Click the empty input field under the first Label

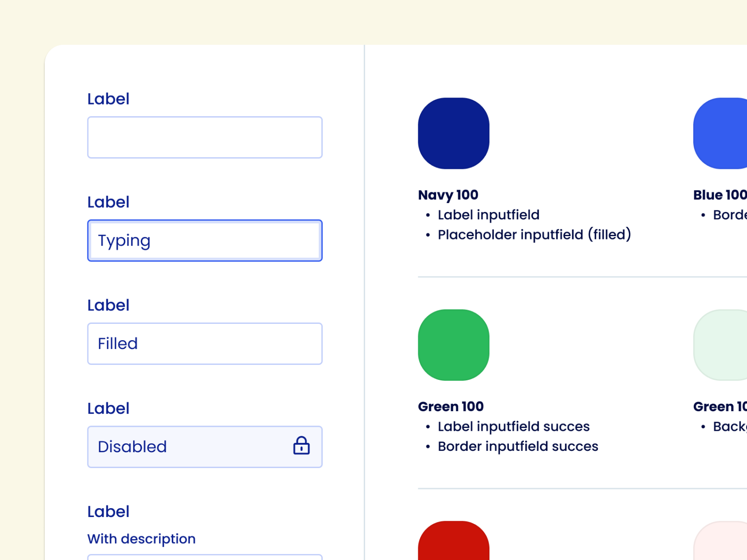coord(204,138)
